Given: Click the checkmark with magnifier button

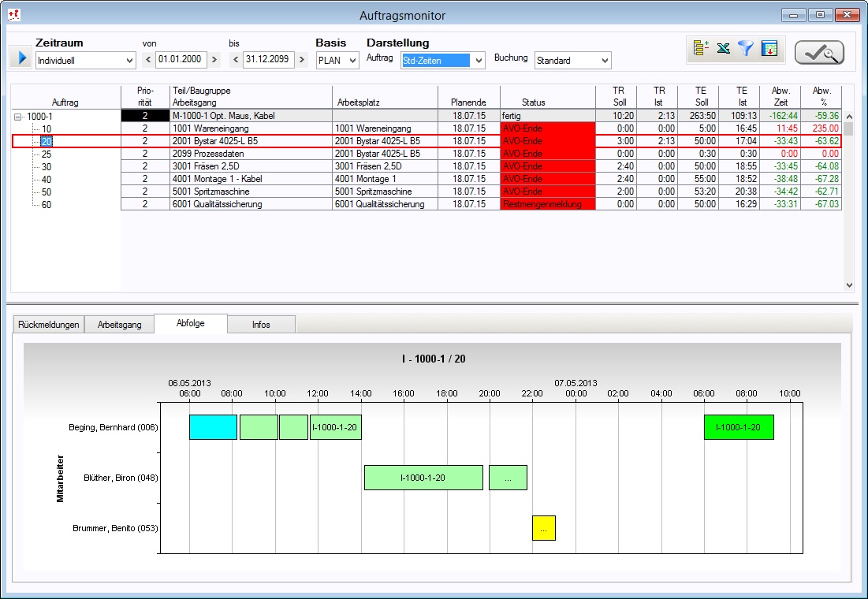Looking at the screenshot, I should click(819, 53).
